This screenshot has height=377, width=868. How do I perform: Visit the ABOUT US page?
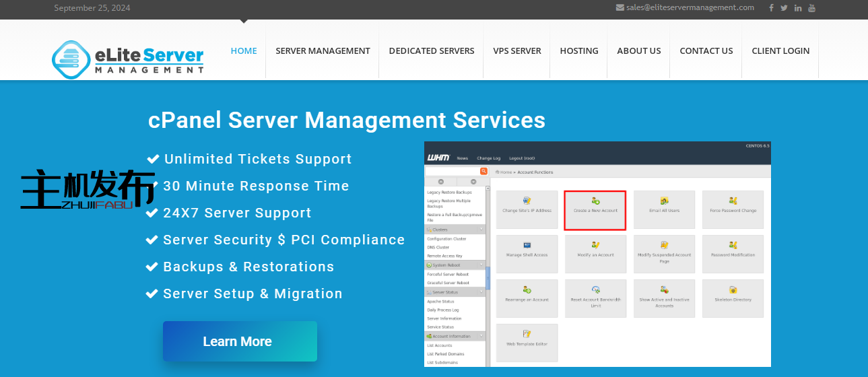pos(639,50)
